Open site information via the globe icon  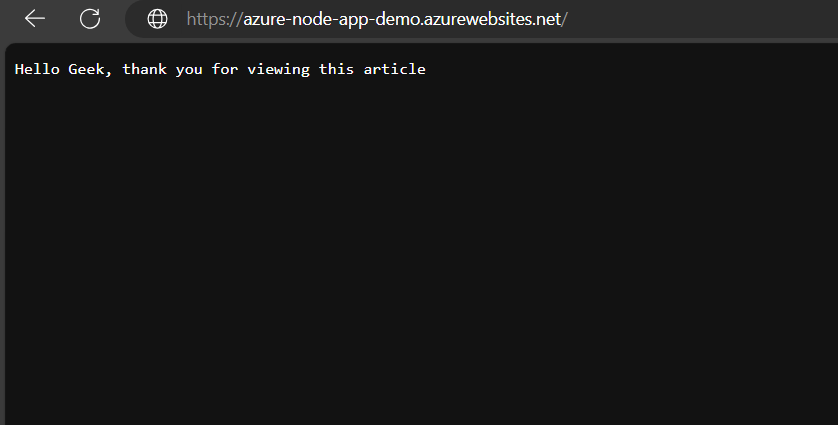pyautogui.click(x=158, y=19)
